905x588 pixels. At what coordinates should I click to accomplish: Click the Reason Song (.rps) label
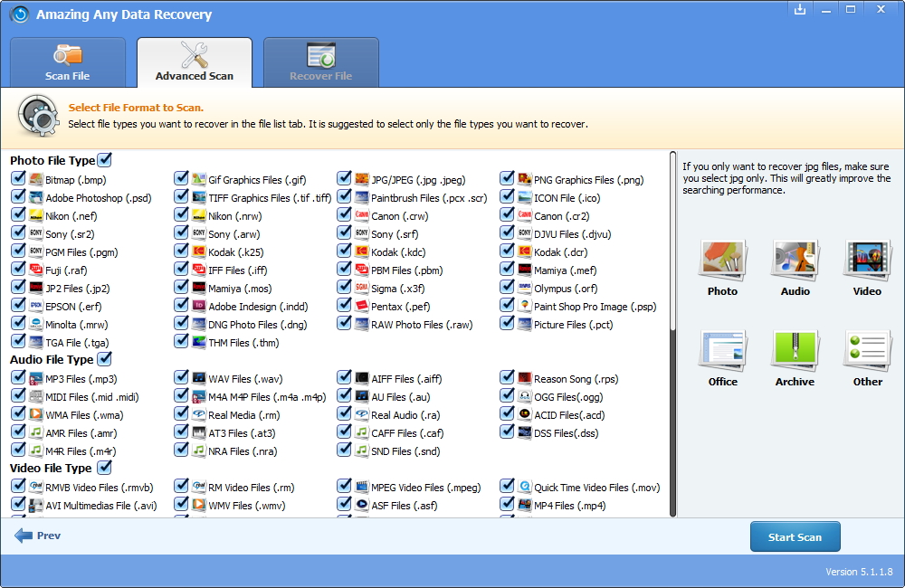tap(576, 379)
